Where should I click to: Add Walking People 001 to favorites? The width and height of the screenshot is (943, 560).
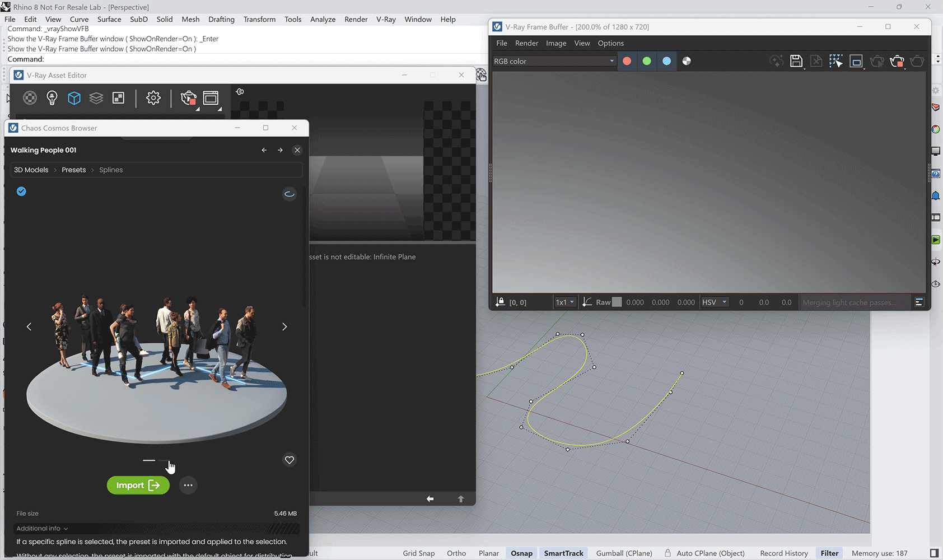point(290,460)
